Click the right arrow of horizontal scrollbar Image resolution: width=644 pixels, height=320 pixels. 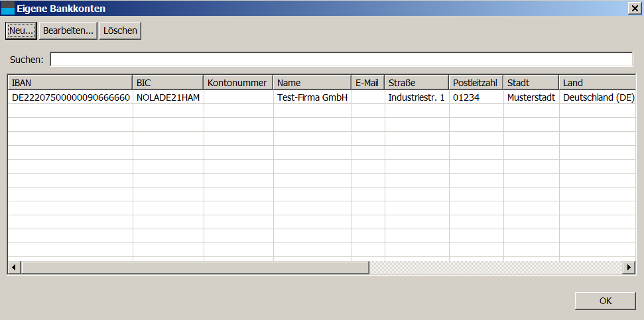pos(629,268)
